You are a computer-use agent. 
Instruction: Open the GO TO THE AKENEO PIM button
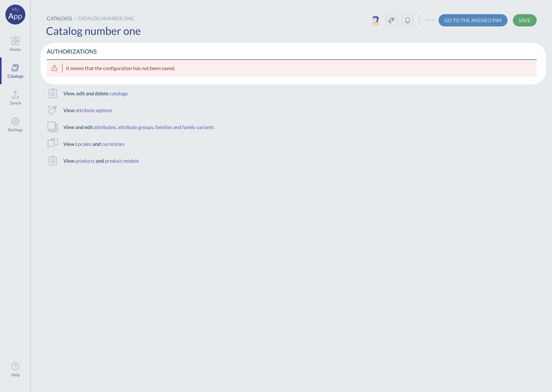coord(473,20)
